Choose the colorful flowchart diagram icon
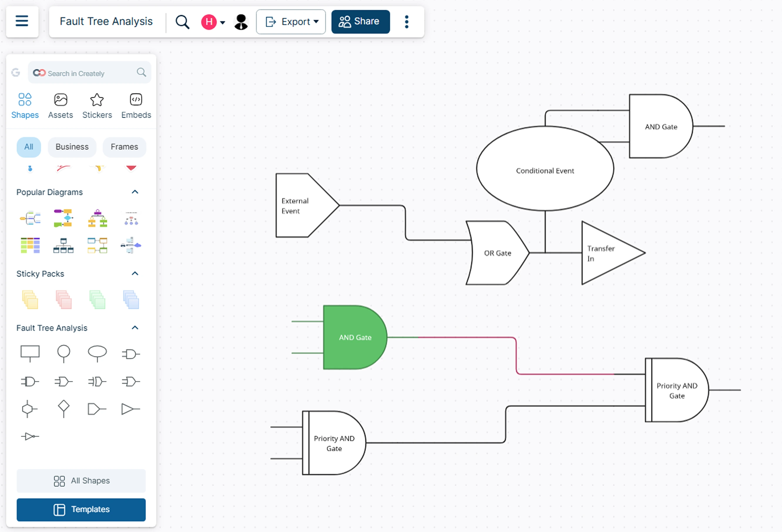782x532 pixels. point(63,218)
